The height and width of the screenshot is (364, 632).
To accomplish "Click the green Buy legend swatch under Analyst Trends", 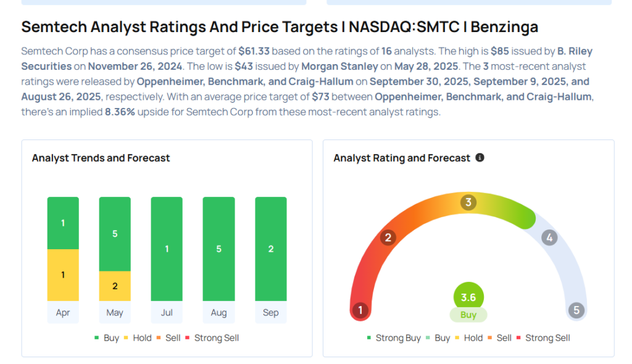I will pos(97,338).
